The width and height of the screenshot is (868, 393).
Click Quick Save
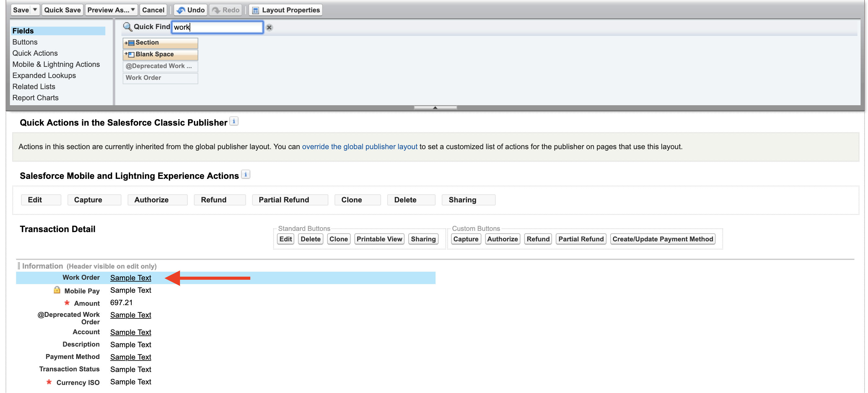click(x=62, y=10)
